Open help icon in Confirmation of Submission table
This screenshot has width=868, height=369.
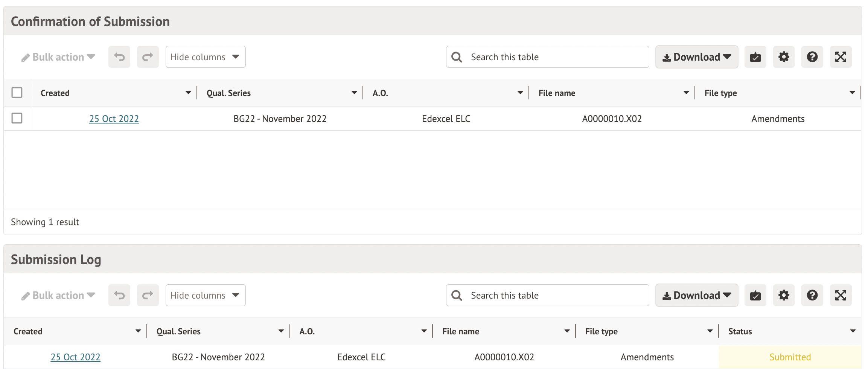tap(812, 57)
